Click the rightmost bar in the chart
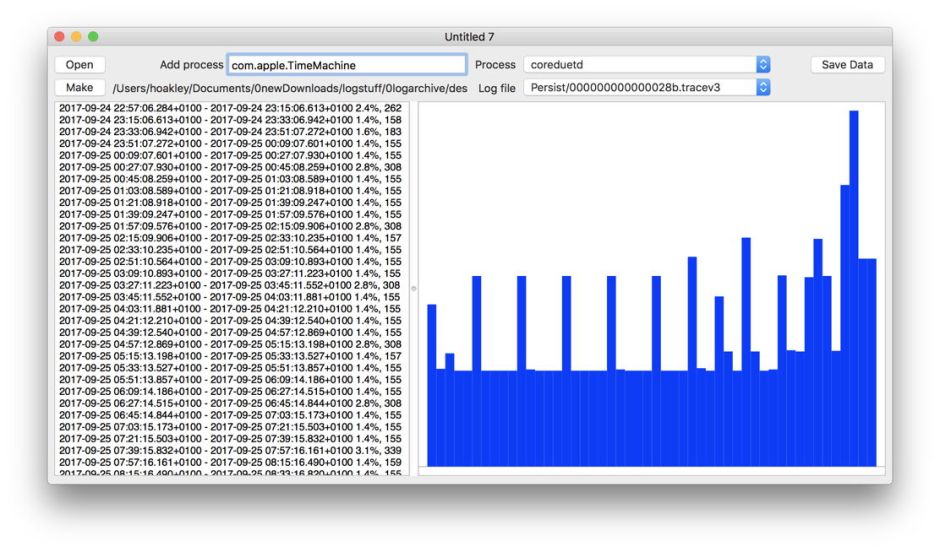 872,362
